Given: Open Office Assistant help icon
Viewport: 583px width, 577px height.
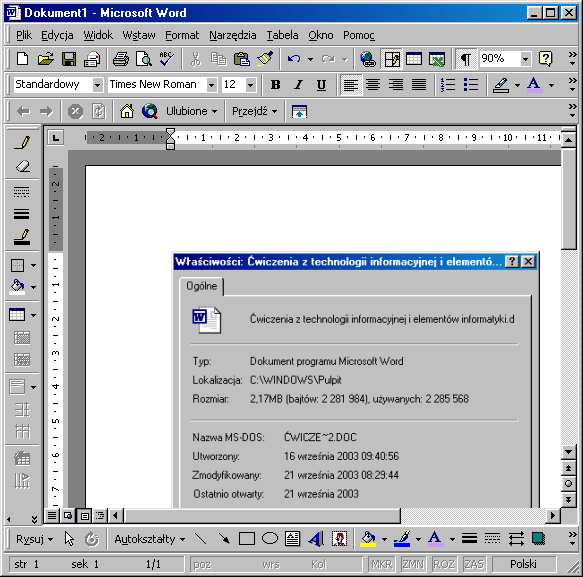Looking at the screenshot, I should click(x=545, y=59).
